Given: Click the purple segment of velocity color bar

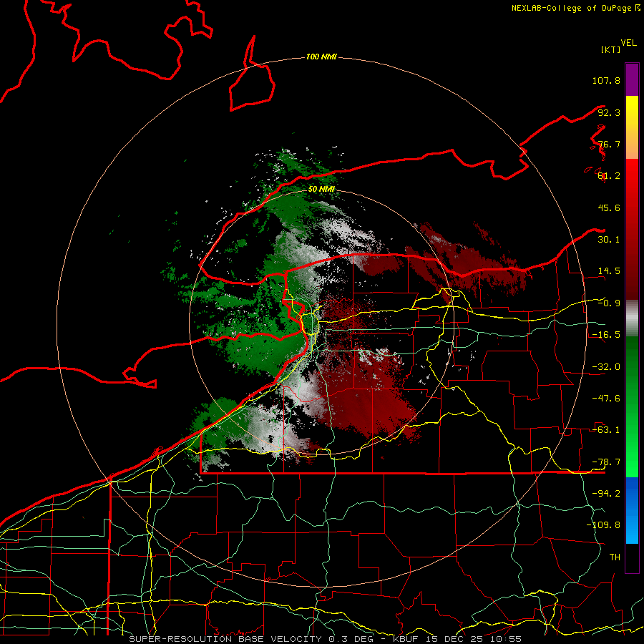Looking at the screenshot, I should coord(632,79).
